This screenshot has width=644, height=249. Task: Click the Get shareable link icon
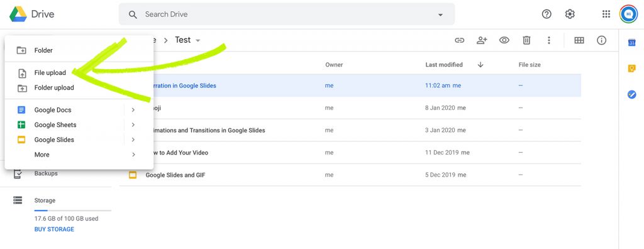click(459, 40)
